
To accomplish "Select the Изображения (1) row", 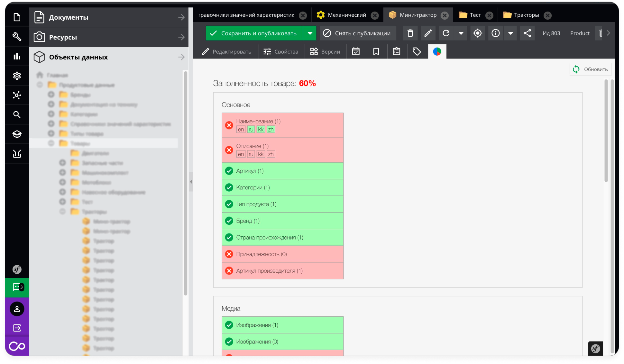I will pos(283,325).
